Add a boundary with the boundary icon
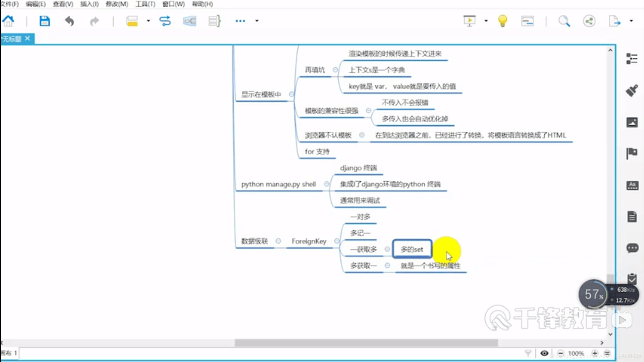Image resolution: width=644 pixels, height=362 pixels. [190, 21]
